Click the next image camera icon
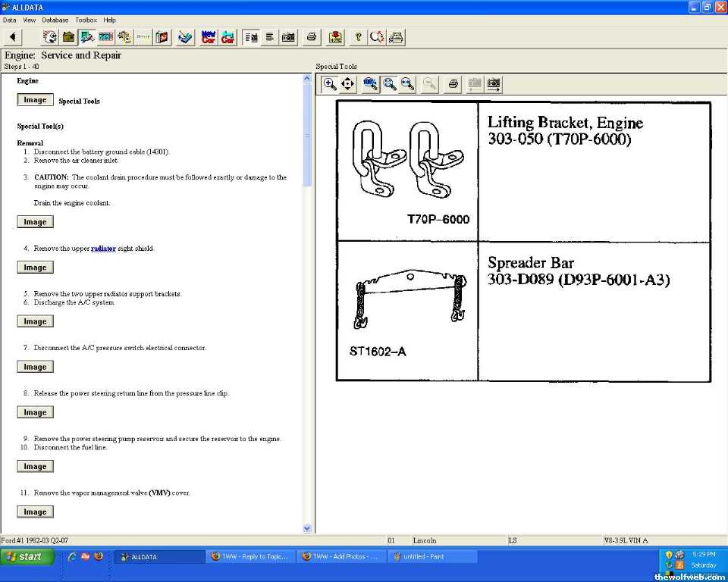This screenshot has width=728, height=582. (494, 84)
